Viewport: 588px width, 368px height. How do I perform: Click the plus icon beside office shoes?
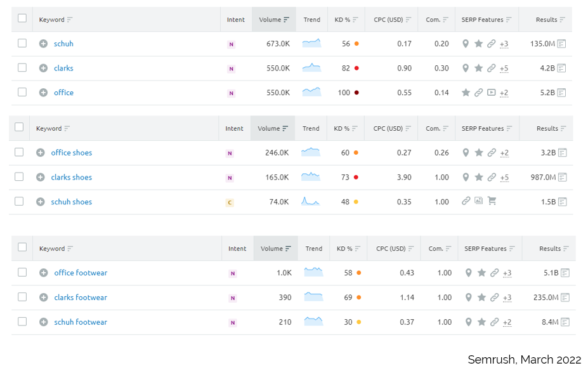(x=41, y=153)
